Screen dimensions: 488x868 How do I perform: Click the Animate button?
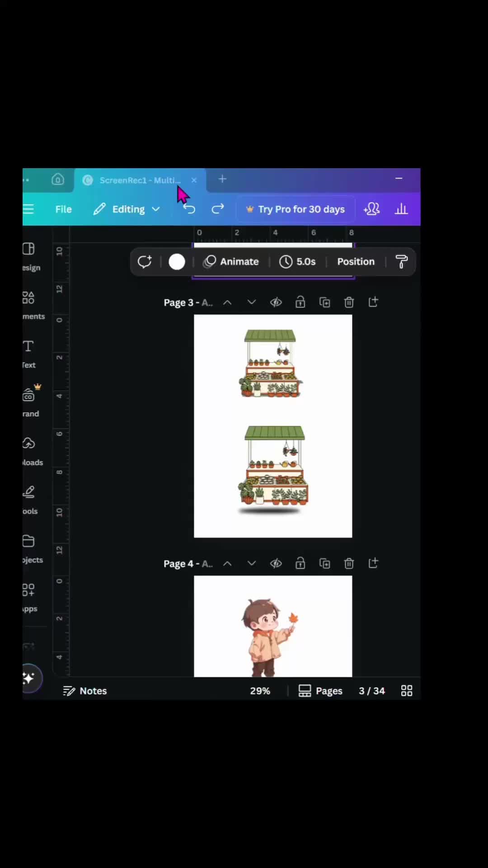pos(231,261)
